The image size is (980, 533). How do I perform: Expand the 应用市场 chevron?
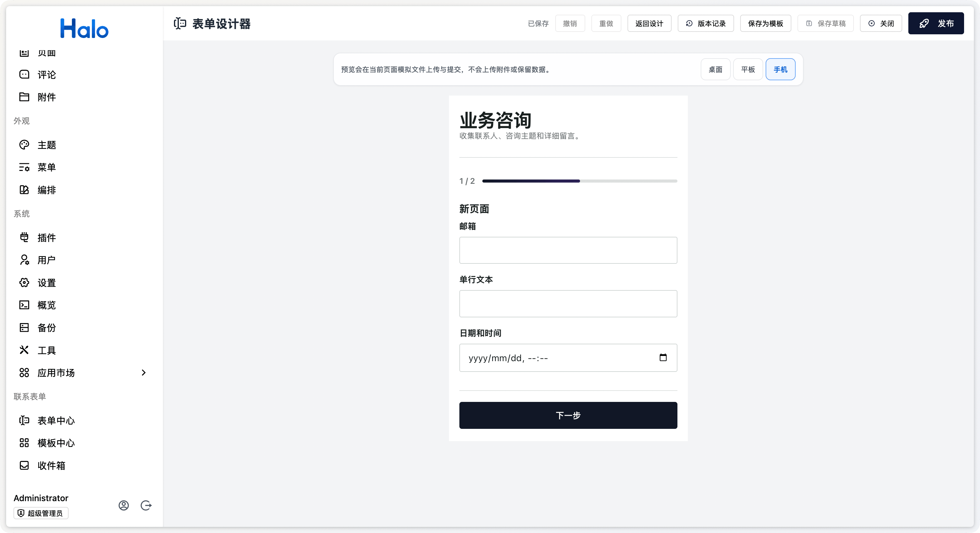point(143,373)
